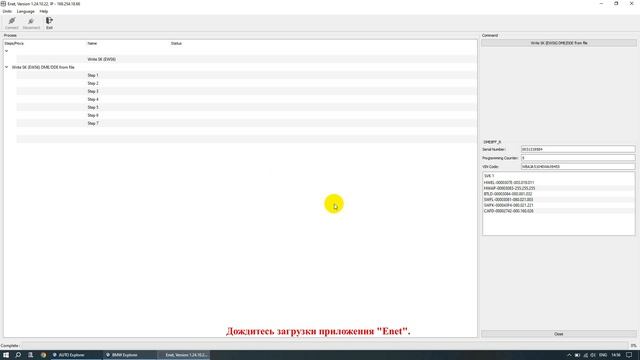Click the Exit toolbar icon
The width and height of the screenshot is (640, 360).
[x=49, y=23]
